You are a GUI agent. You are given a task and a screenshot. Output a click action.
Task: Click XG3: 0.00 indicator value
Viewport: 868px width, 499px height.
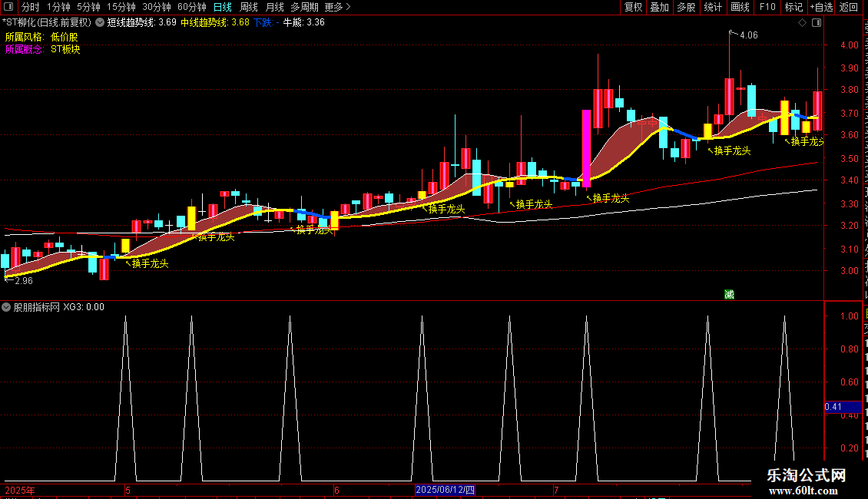coord(84,307)
